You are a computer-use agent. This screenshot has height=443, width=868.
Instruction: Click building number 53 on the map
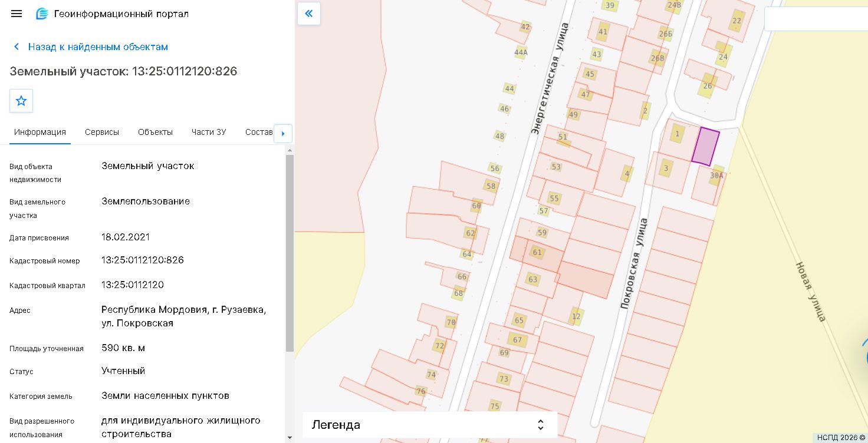[556, 167]
